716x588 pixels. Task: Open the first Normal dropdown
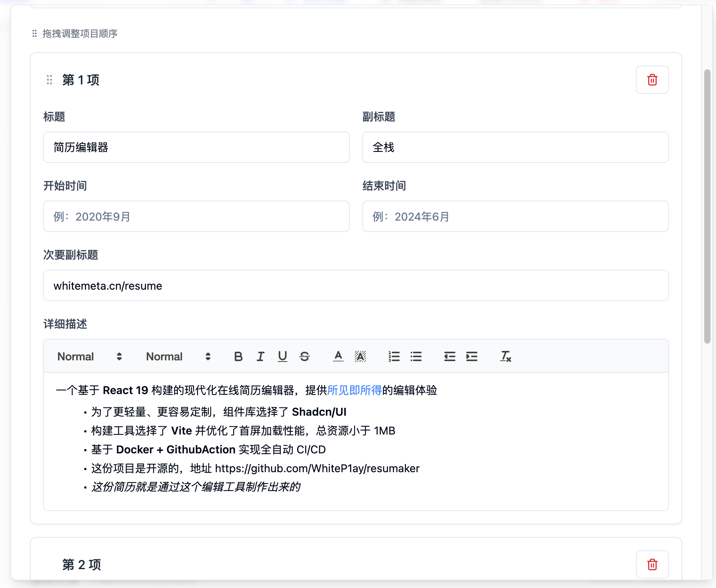[89, 356]
